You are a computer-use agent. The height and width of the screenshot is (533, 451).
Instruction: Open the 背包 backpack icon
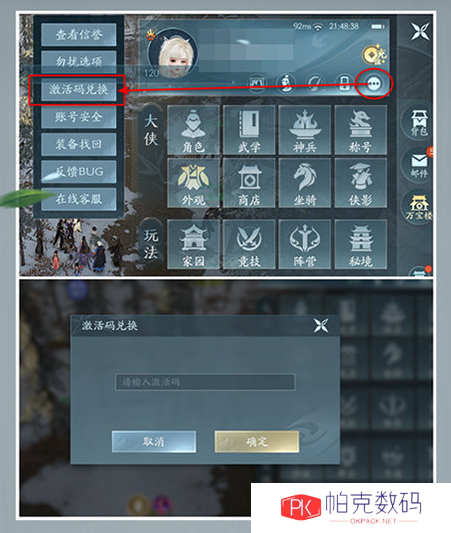418,122
